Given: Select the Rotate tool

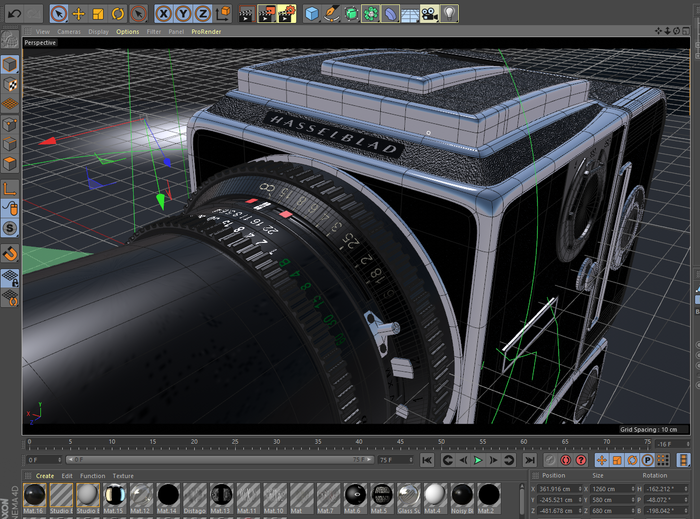Looking at the screenshot, I should (x=118, y=14).
